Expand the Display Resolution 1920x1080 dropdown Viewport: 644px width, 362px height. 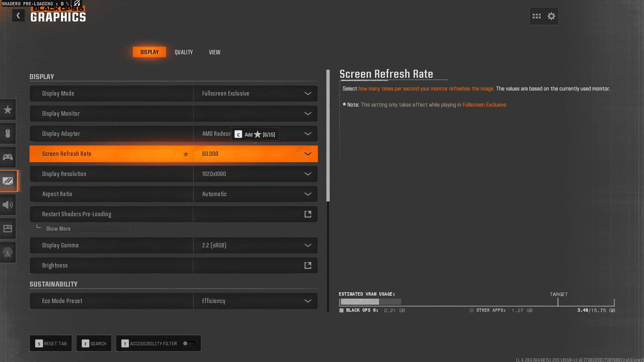(x=256, y=174)
